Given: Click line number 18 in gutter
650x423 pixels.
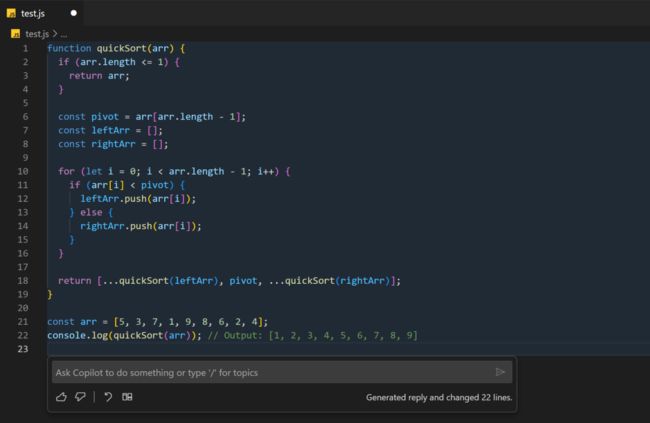Looking at the screenshot, I should 23,281.
